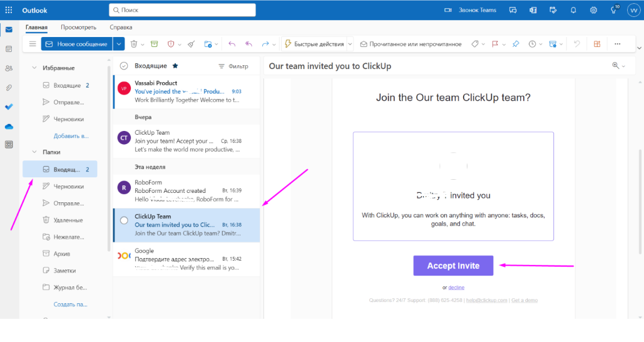Screen dimensions: 644x342
Task: Expand the Delete options dropdown arrow
Action: (x=143, y=44)
